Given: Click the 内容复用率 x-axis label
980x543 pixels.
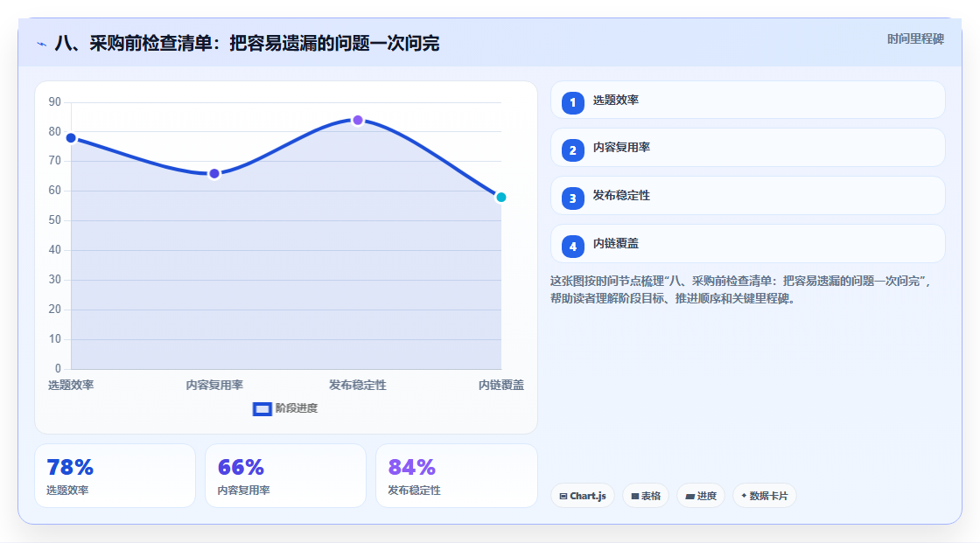Looking at the screenshot, I should 214,386.
